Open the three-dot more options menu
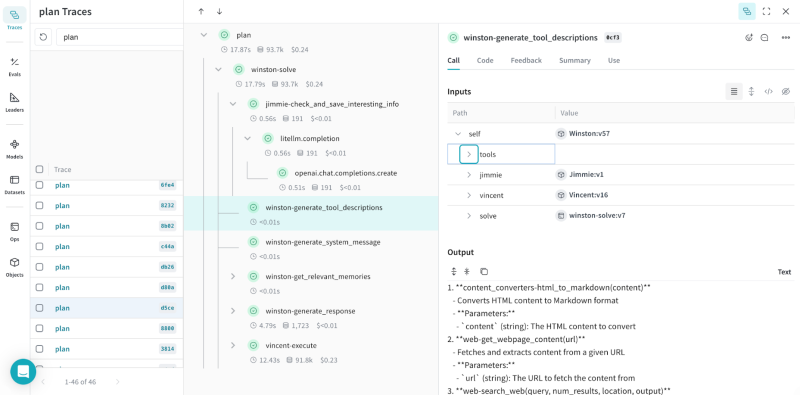 click(786, 38)
